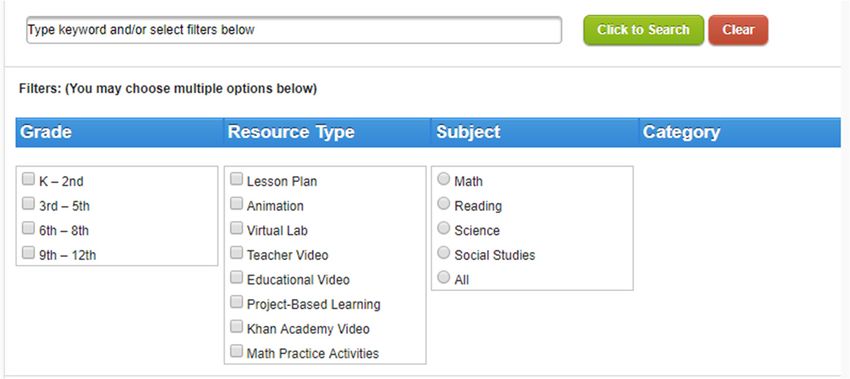Choose the Math subject radio button
Image resolution: width=850 pixels, height=379 pixels.
(444, 179)
